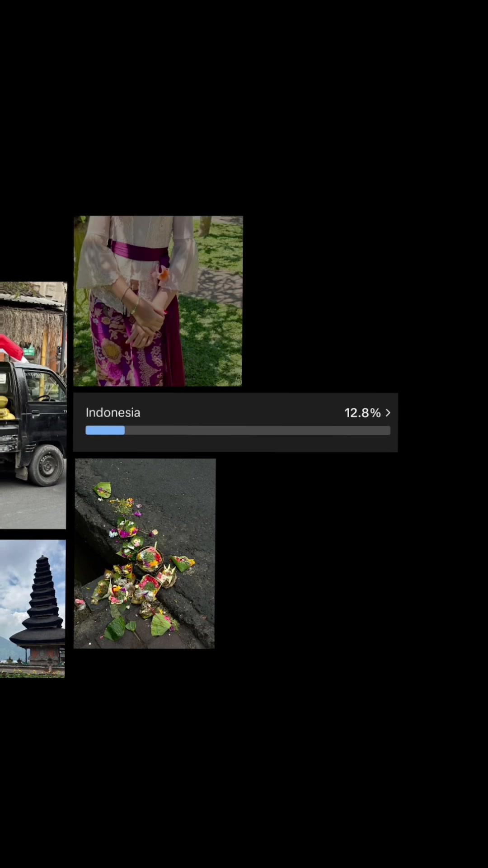This screenshot has height=868, width=488.
Task: Click the magenta sash in the woman photo
Action: (x=138, y=251)
